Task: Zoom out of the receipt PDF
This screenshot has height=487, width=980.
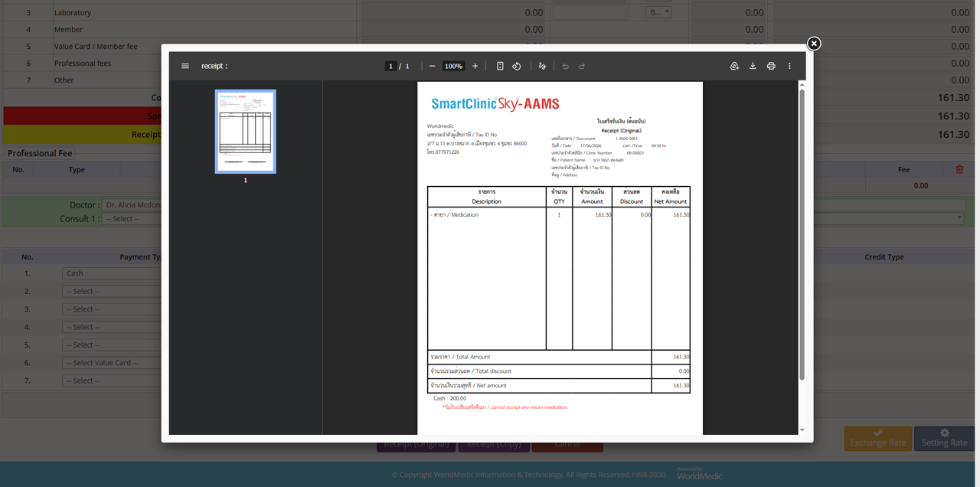Action: point(432,66)
